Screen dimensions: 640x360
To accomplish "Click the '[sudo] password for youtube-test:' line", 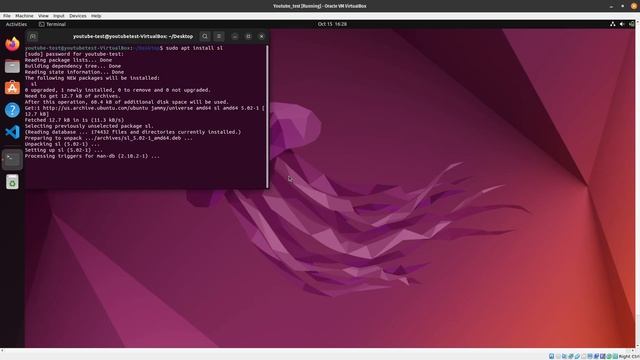I will pos(74,54).
